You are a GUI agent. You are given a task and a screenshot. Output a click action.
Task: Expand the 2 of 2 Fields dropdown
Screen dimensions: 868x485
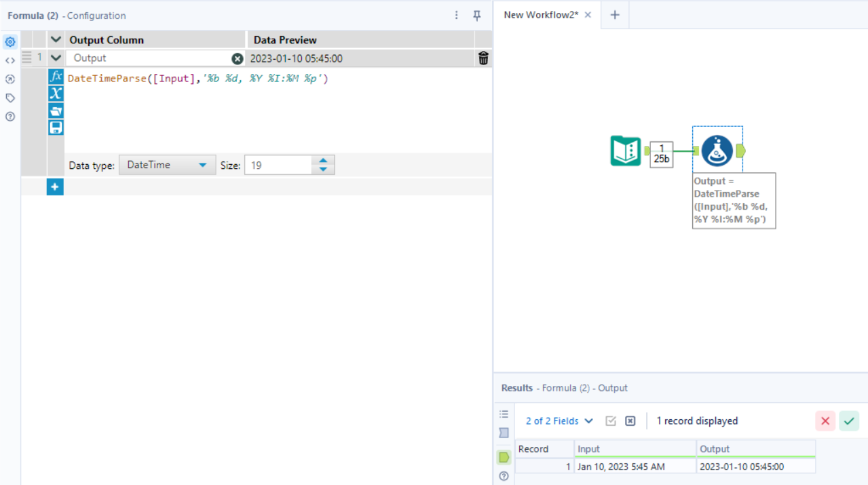pyautogui.click(x=558, y=421)
